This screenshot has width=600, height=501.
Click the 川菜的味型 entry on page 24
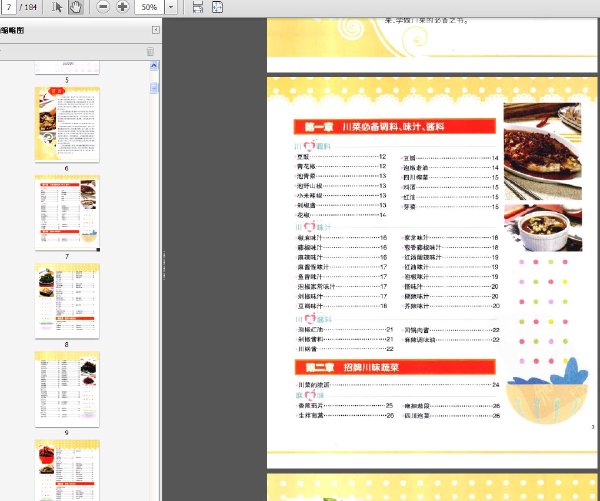pos(398,385)
